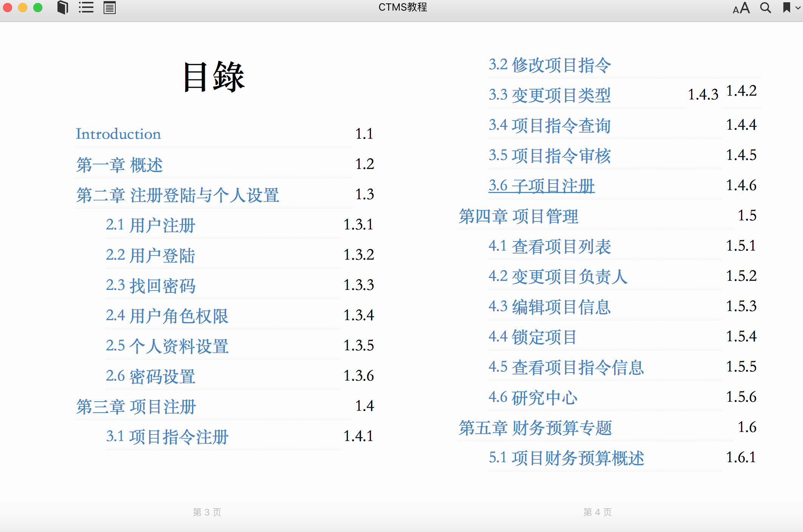Click page number 1.4.1

pyautogui.click(x=359, y=436)
